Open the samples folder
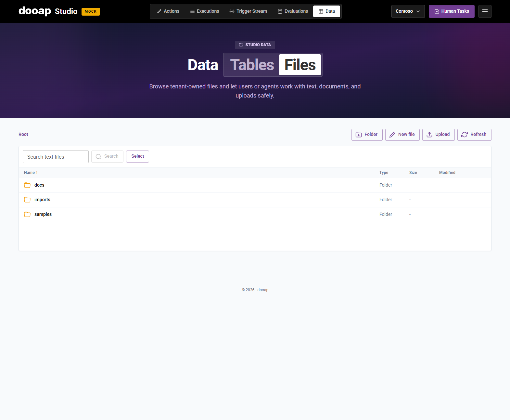Image resolution: width=510 pixels, height=420 pixels. 43,214
